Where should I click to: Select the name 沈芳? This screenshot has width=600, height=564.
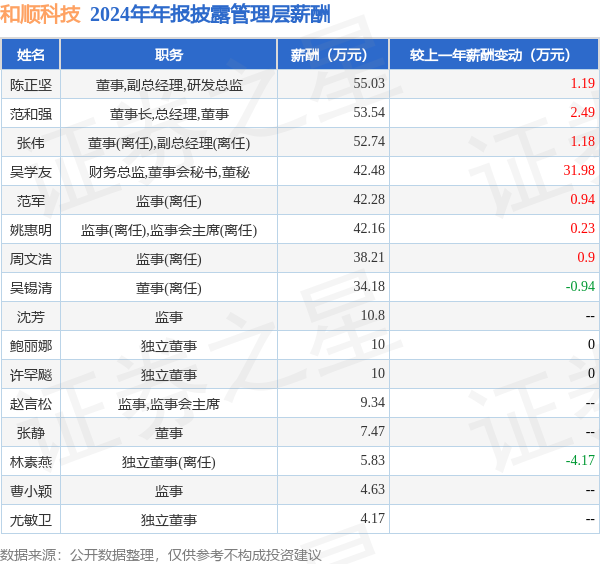coord(31,317)
